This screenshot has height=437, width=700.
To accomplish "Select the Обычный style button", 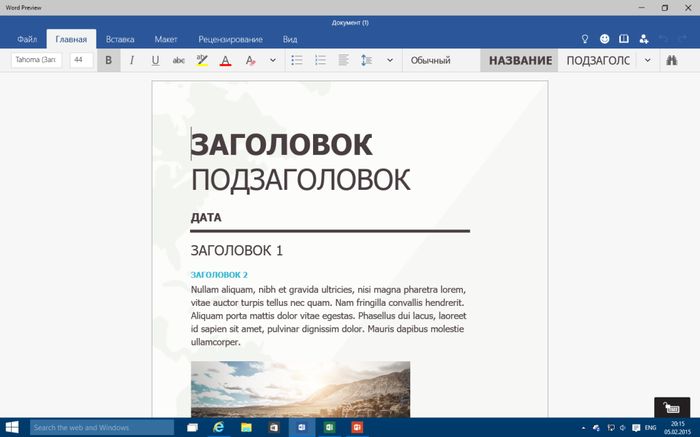I will pyautogui.click(x=430, y=60).
